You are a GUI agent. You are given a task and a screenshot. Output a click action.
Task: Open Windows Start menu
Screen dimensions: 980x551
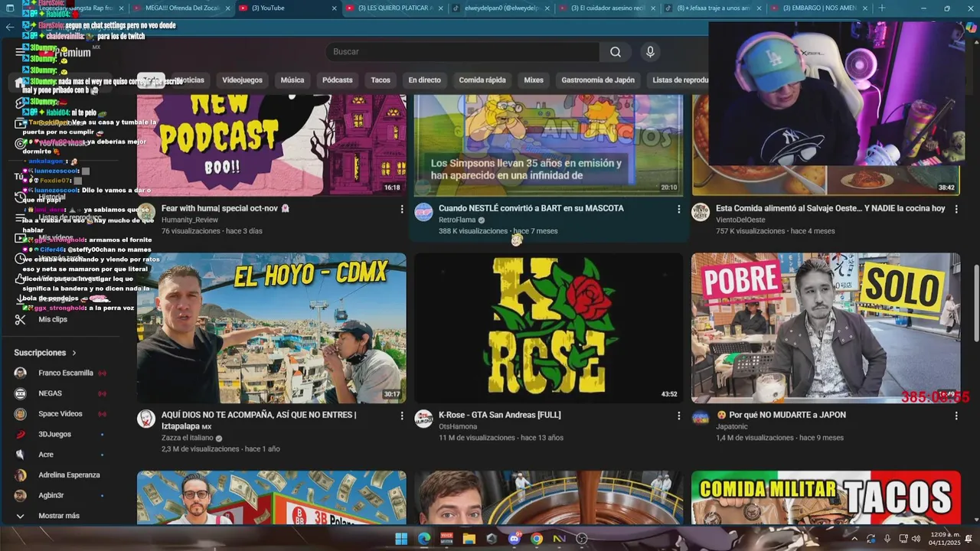(401, 539)
